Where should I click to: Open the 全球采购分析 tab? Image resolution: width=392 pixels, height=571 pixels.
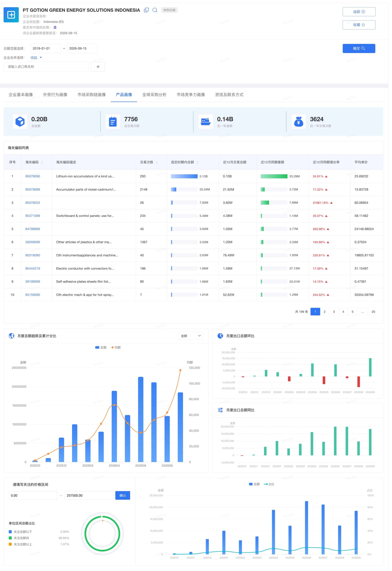pos(154,95)
